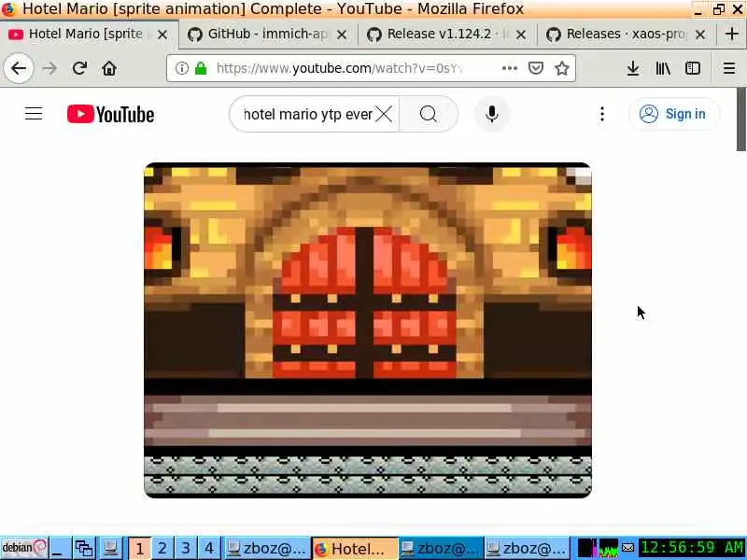Click the taskbar clock showing 12:56:59 AM
Image resolution: width=747 pixels, height=560 pixels.
[692, 548]
